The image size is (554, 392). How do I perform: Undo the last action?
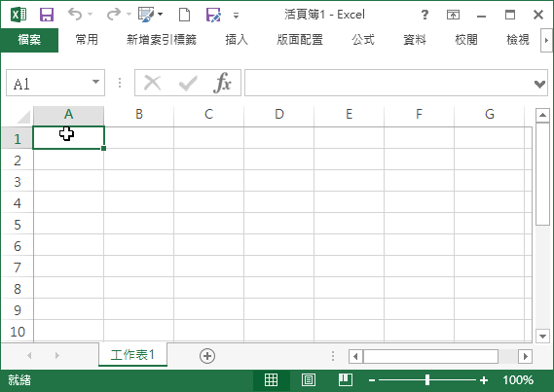(x=75, y=15)
